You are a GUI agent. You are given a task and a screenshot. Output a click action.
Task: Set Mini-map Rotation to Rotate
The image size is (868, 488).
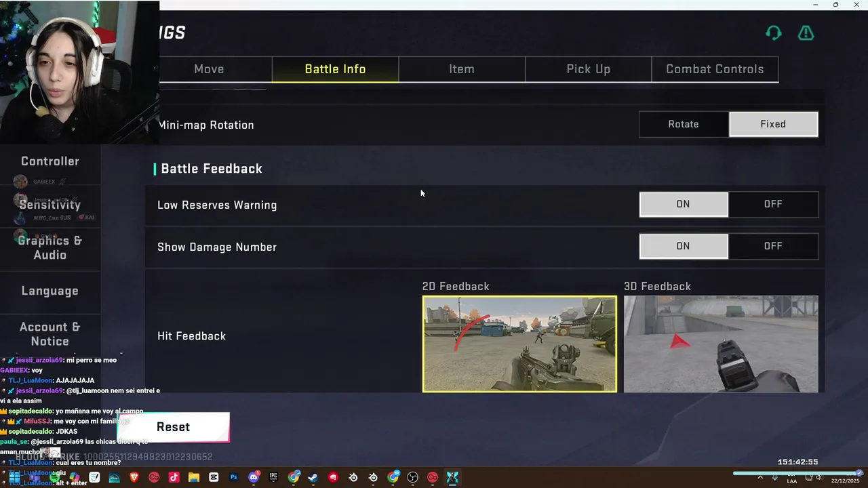(684, 124)
